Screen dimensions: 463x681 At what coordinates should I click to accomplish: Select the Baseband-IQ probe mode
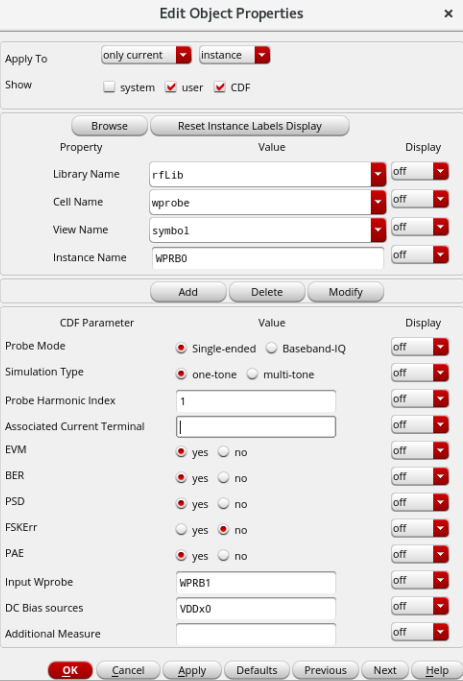[x=271, y=348]
